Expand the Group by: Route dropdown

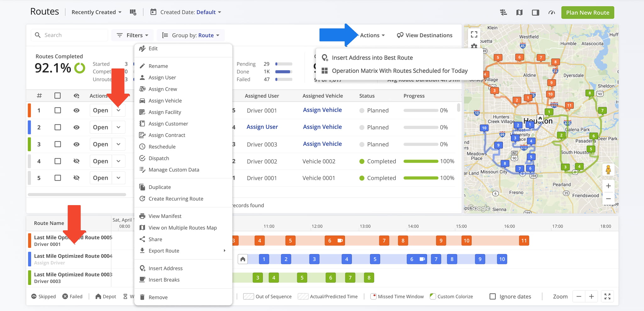(191, 35)
